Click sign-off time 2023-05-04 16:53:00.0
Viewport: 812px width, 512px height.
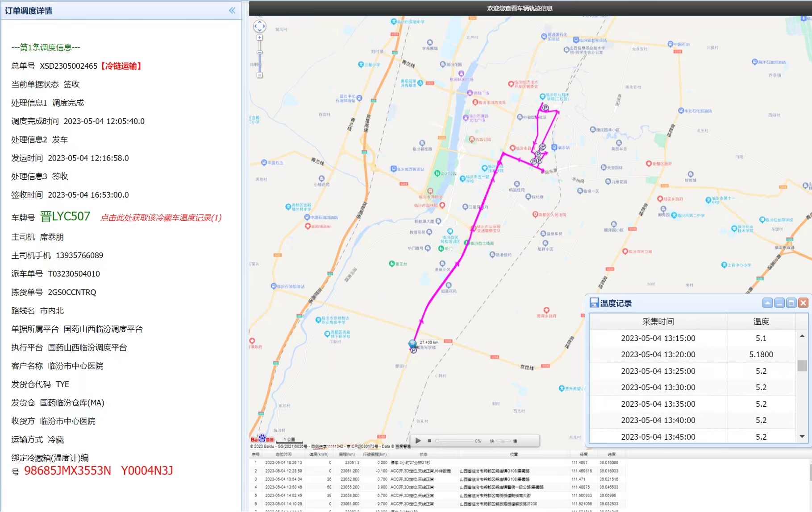88,195
